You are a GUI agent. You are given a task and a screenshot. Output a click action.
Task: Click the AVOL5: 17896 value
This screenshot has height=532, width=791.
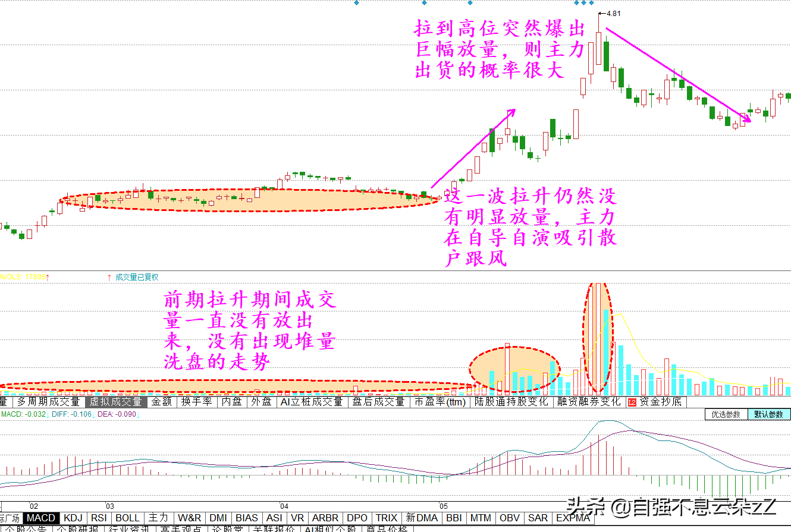tap(24, 276)
